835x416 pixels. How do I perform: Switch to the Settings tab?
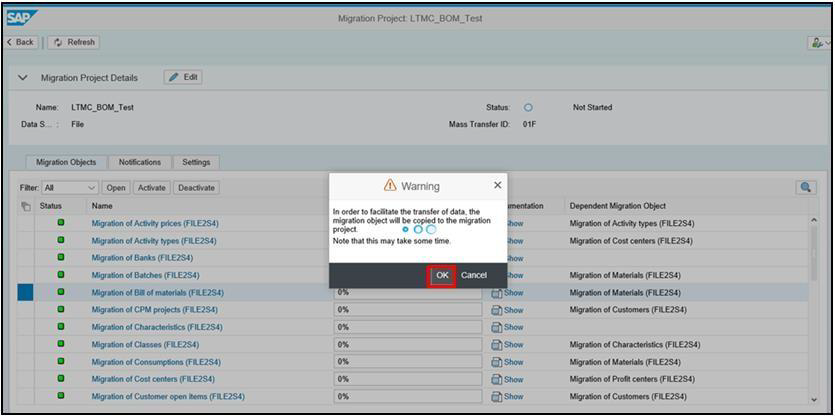pos(196,162)
